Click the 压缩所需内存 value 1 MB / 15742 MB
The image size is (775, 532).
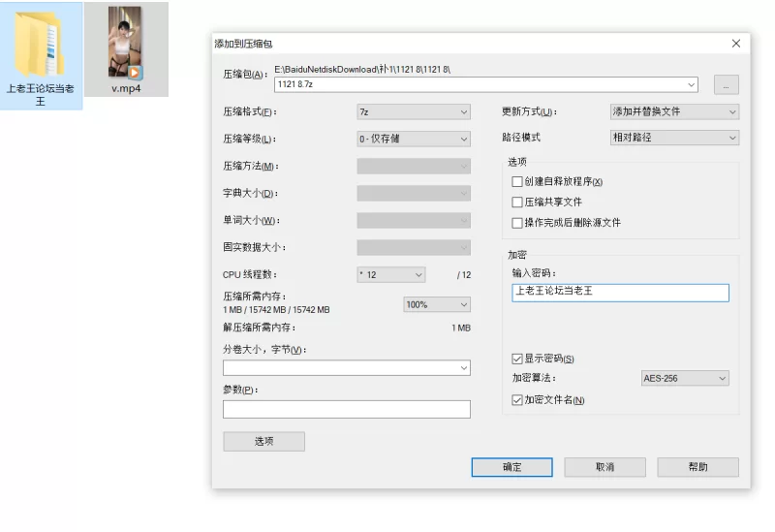pos(276,310)
